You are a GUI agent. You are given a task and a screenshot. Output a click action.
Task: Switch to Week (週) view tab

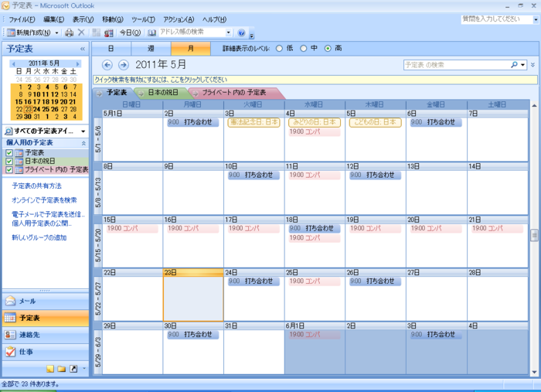point(151,49)
